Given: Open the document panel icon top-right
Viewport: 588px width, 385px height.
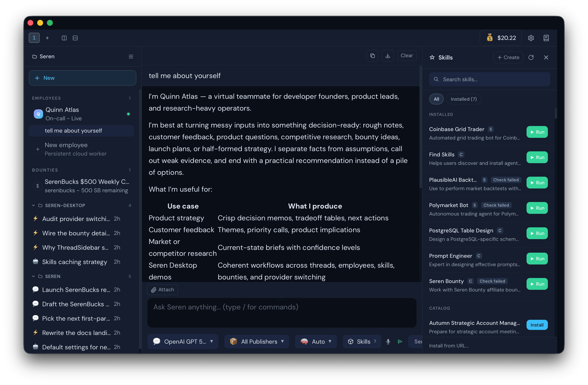Looking at the screenshot, I should [x=546, y=38].
